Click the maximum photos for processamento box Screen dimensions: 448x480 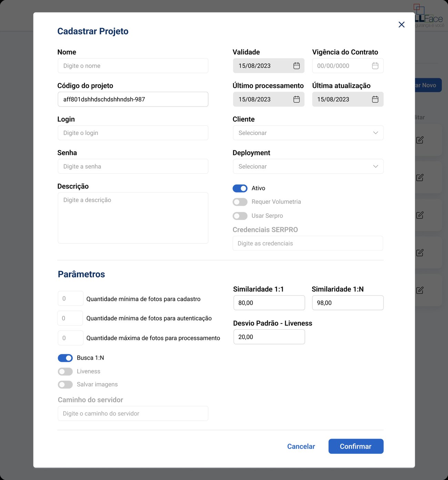point(70,338)
